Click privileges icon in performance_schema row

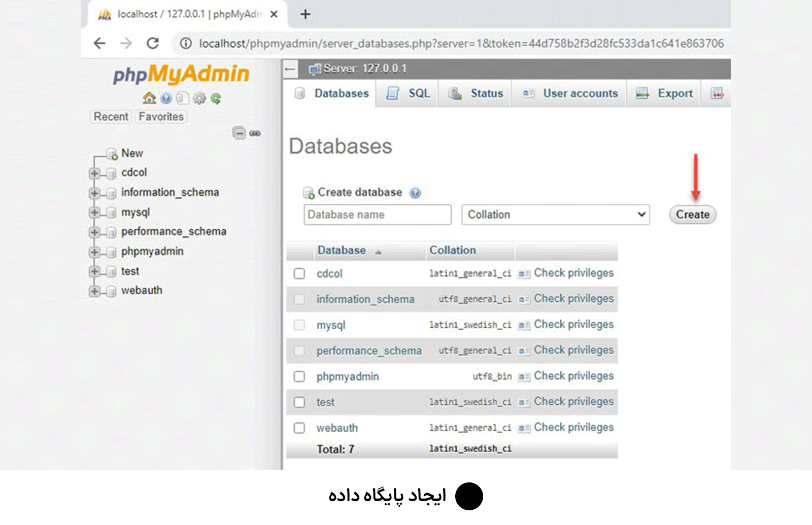524,351
